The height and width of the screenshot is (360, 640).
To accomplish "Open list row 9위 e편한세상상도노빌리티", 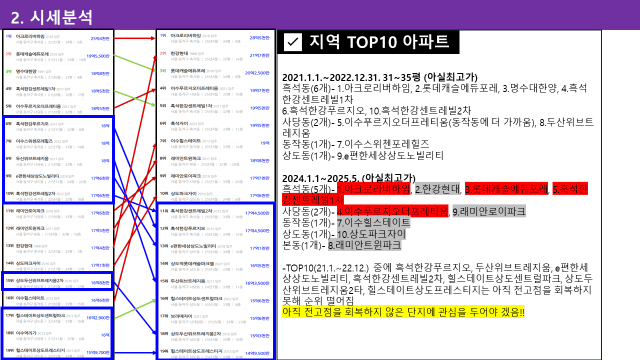I will tap(58, 178).
